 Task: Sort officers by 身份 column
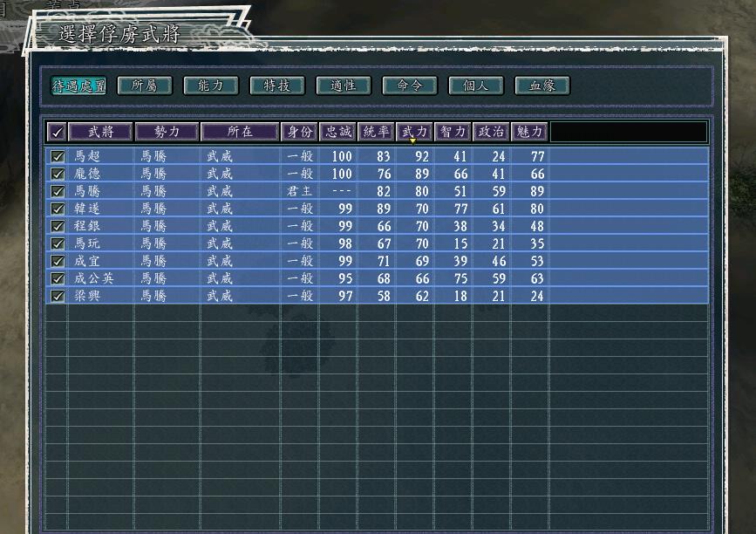click(299, 132)
